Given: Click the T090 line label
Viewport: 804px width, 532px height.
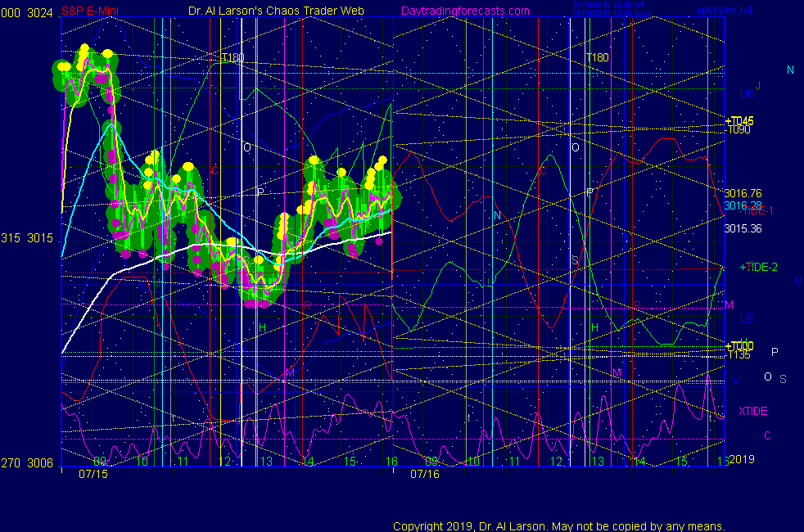Looking at the screenshot, I should pos(739,129).
